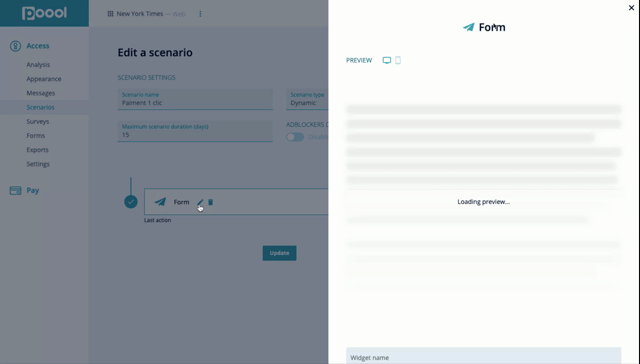Edit the Form action with pencil icon

click(200, 202)
